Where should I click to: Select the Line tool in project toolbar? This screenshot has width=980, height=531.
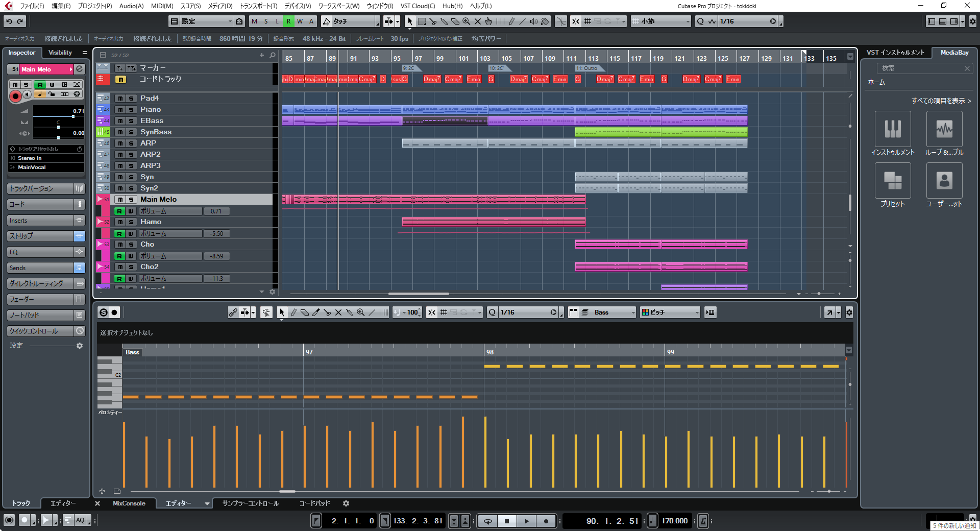[523, 21]
